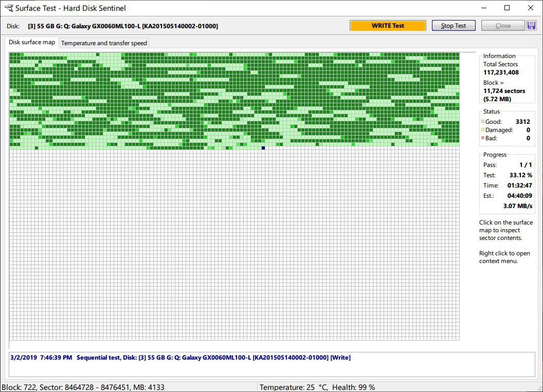Click the Hard Disk Sentinel title bar icon

pos(9,8)
